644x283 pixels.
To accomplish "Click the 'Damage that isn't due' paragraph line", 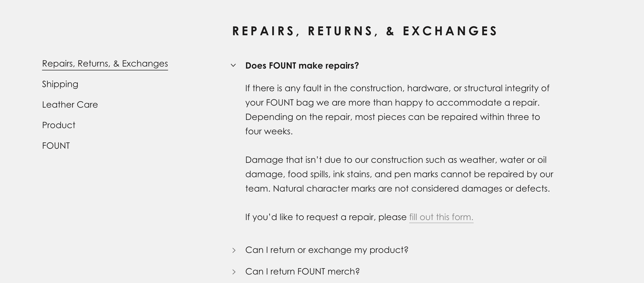I will click(396, 160).
